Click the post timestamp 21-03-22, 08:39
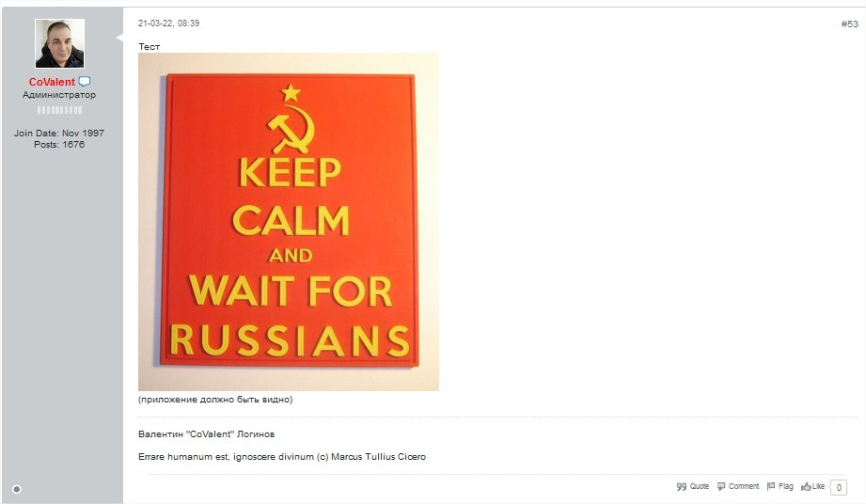Image resolution: width=866 pixels, height=504 pixels. point(168,24)
